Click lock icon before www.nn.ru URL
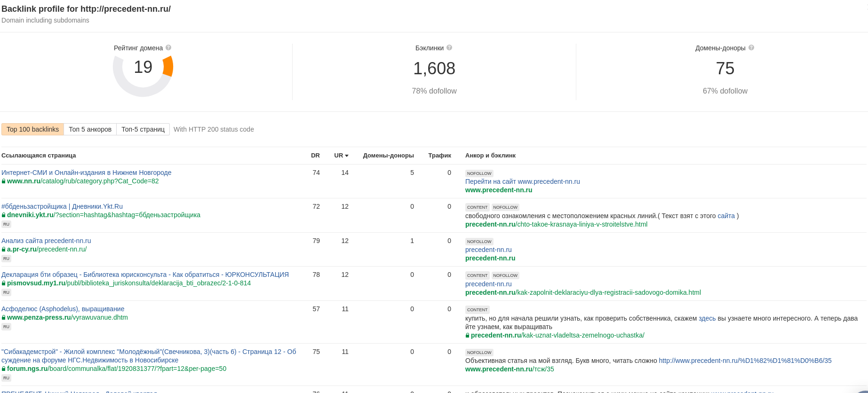 4,181
